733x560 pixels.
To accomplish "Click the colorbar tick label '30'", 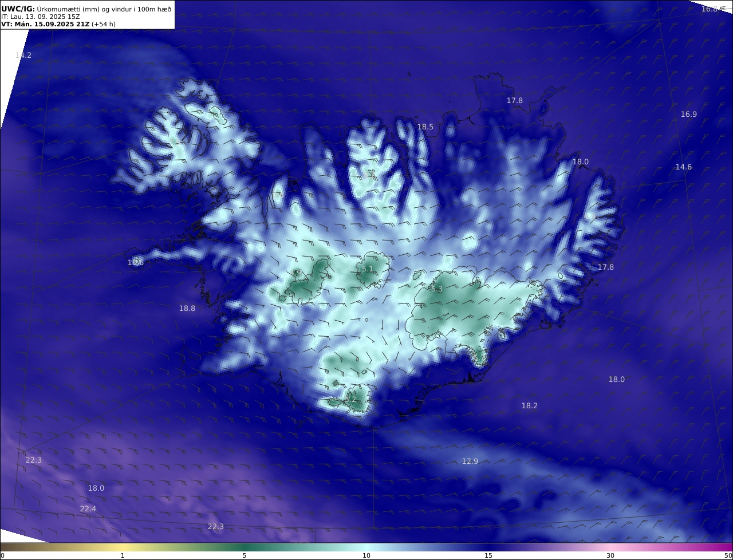I will tap(610, 555).
